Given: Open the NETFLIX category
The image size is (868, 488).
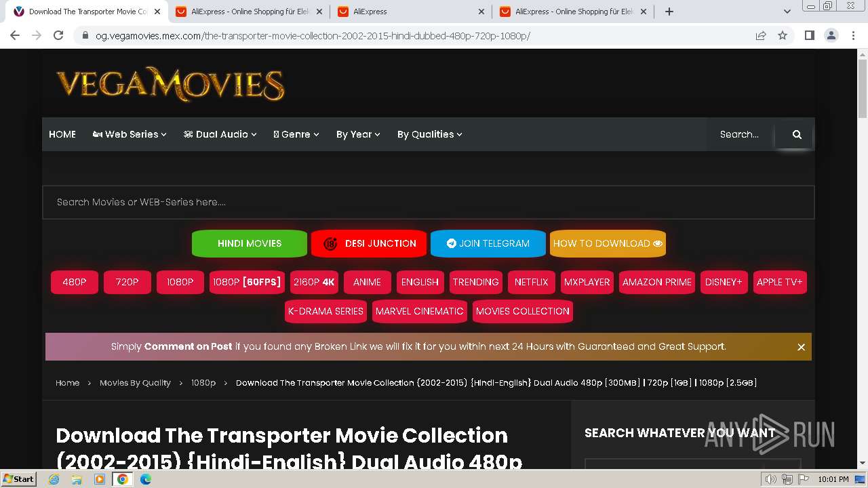Looking at the screenshot, I should [x=531, y=282].
